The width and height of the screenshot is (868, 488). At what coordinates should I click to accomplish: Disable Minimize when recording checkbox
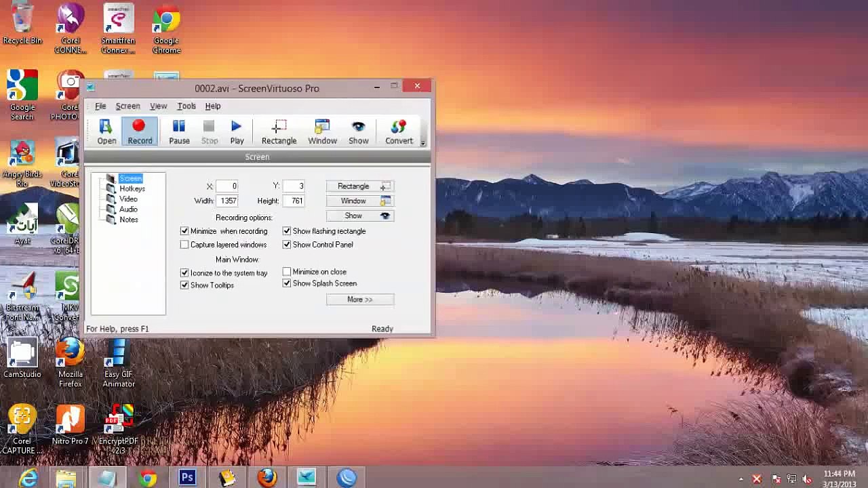[184, 231]
